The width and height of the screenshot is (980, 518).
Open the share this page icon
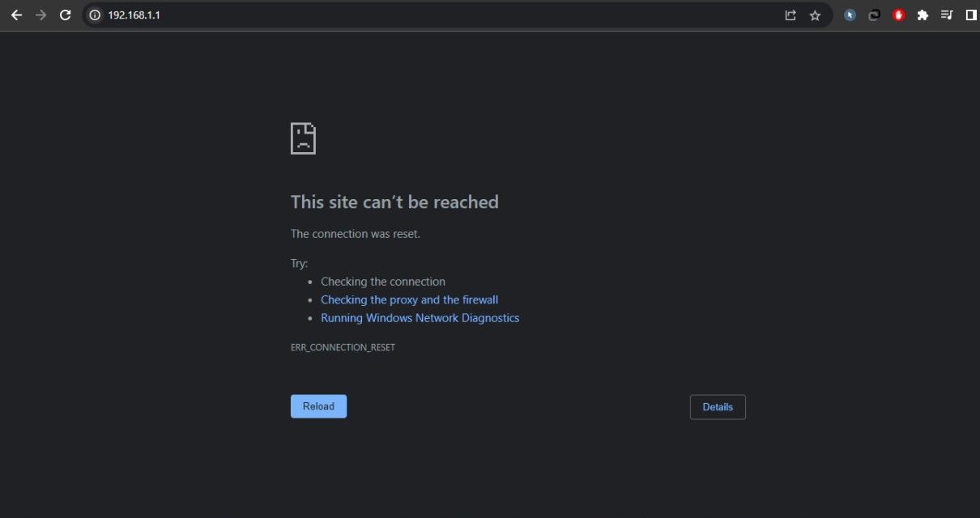(x=790, y=15)
